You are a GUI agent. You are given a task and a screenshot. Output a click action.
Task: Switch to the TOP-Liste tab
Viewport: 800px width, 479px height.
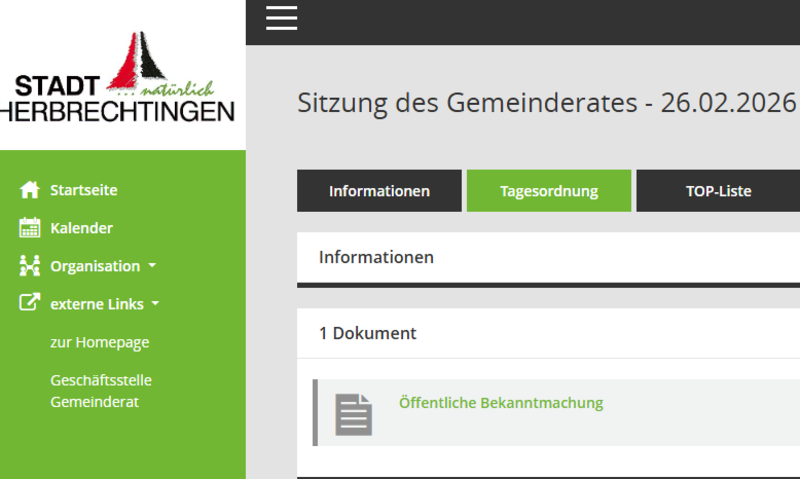point(718,191)
